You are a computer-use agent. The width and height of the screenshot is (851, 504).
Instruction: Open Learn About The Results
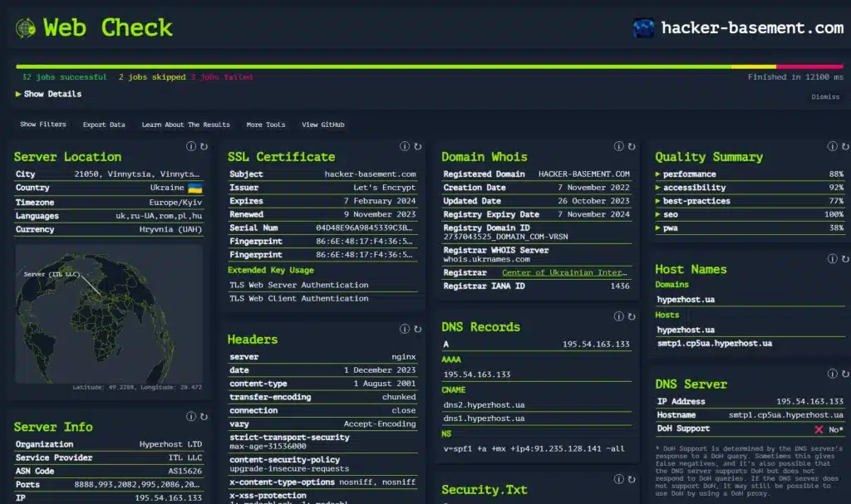(185, 125)
